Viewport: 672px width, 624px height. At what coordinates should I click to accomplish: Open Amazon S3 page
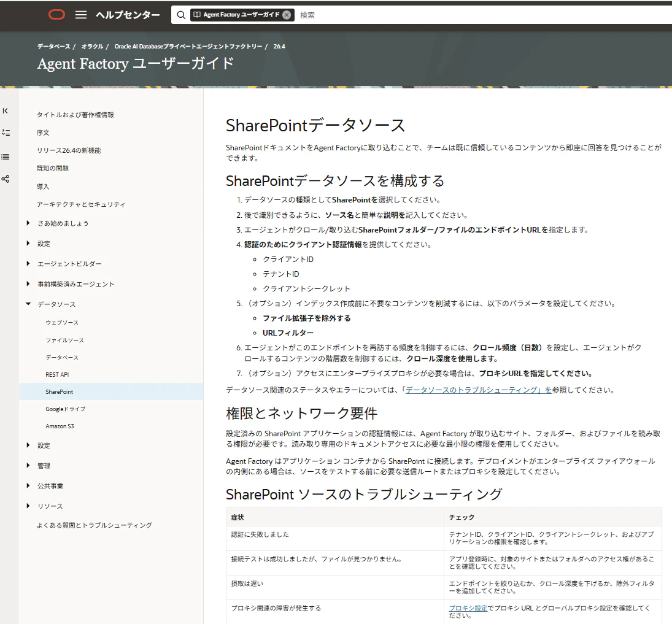coord(60,426)
